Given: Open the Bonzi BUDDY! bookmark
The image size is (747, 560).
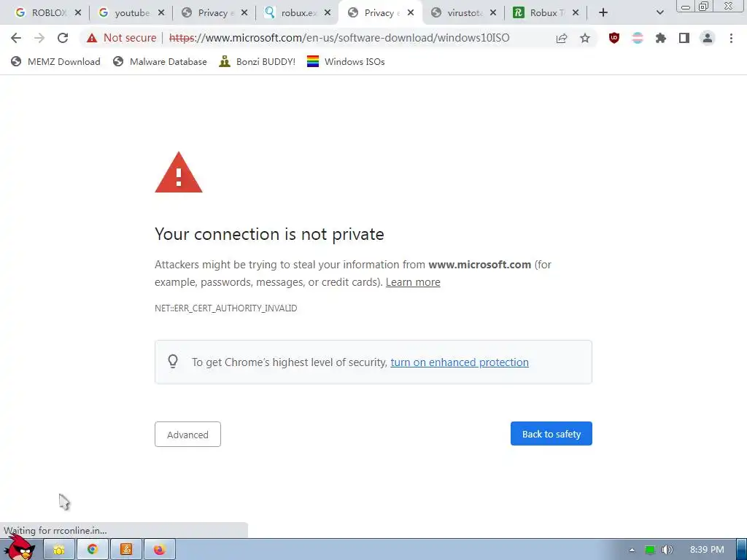Looking at the screenshot, I should point(258,61).
